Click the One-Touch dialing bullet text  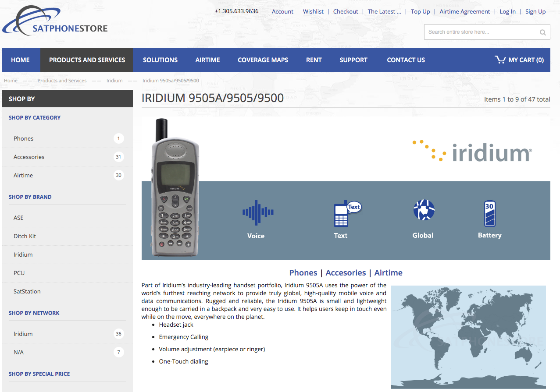183,362
